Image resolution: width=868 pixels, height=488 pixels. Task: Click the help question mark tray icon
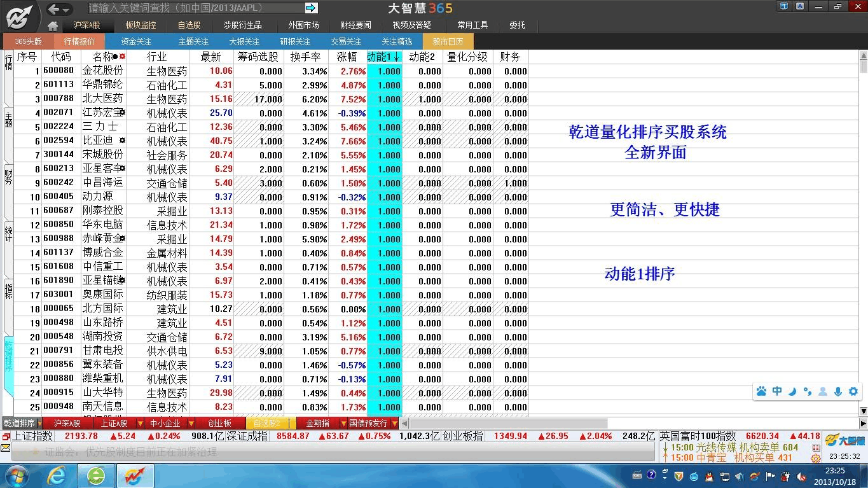[x=651, y=475]
